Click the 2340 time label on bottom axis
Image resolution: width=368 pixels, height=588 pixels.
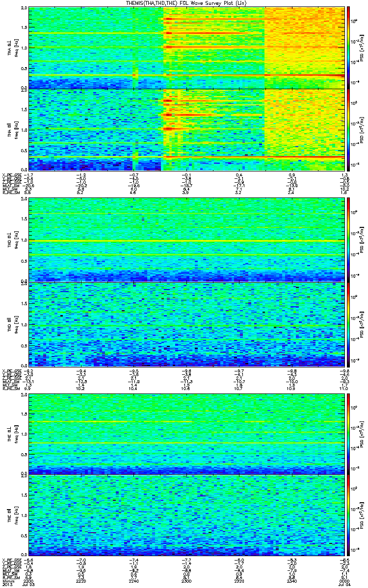(x=291, y=581)
